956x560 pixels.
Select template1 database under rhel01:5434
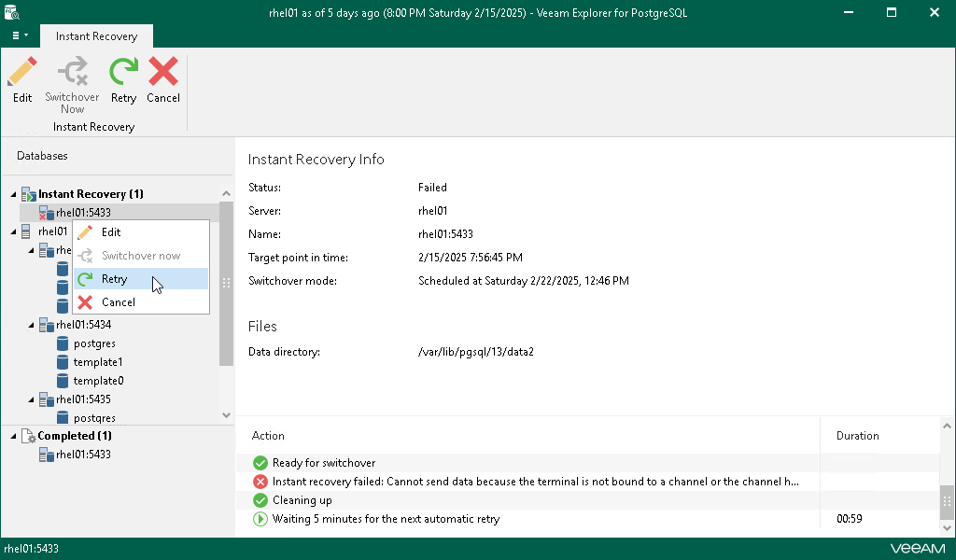(98, 362)
